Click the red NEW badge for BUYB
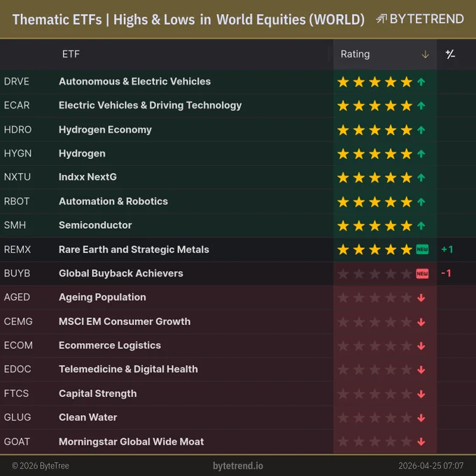 click(422, 274)
